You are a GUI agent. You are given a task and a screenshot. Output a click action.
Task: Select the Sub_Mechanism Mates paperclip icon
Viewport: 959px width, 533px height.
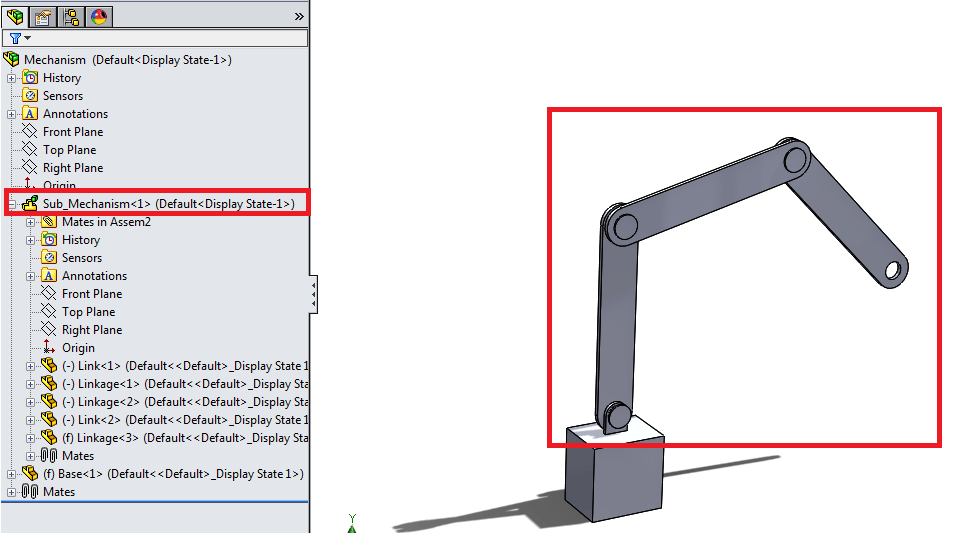(x=49, y=455)
